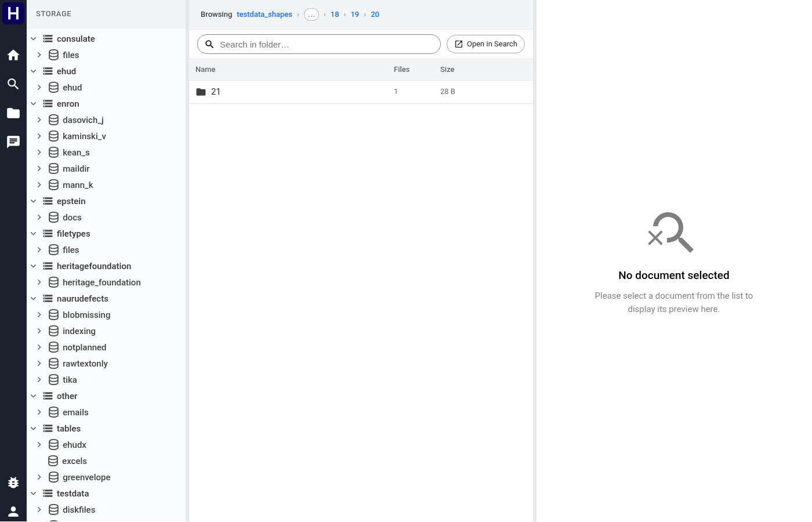Go to breadcrumb folder 19

[x=355, y=14]
